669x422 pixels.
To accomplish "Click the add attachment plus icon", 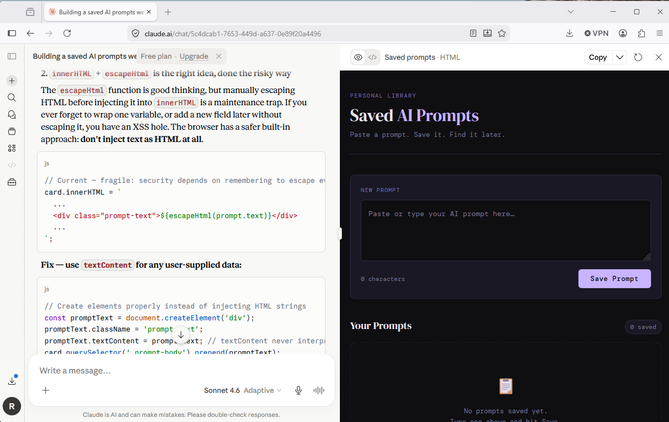I will click(46, 390).
